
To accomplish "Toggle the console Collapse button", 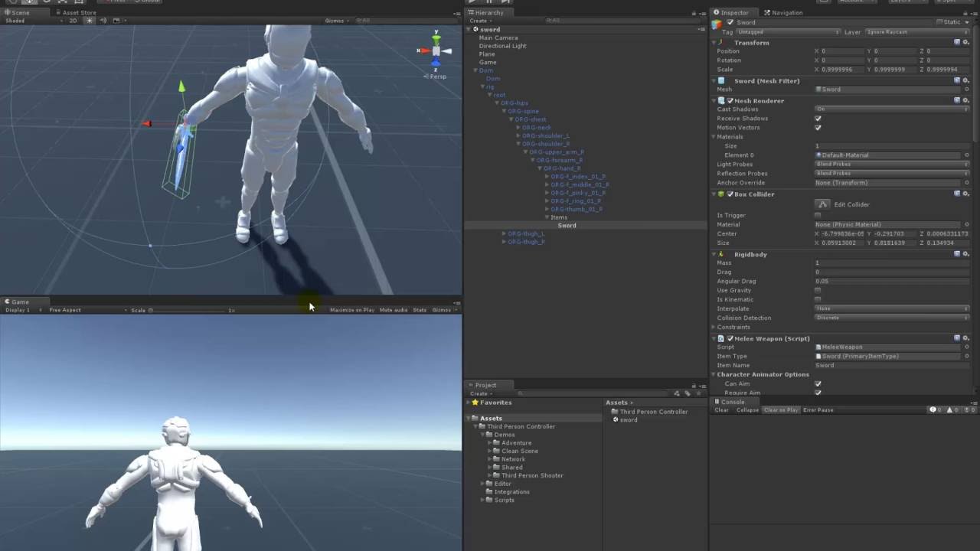I will point(747,410).
